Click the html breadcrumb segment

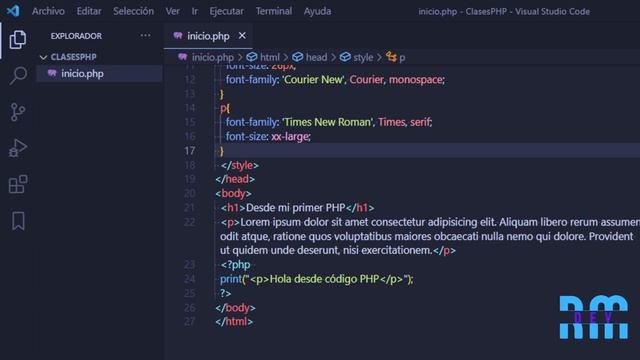tap(270, 57)
